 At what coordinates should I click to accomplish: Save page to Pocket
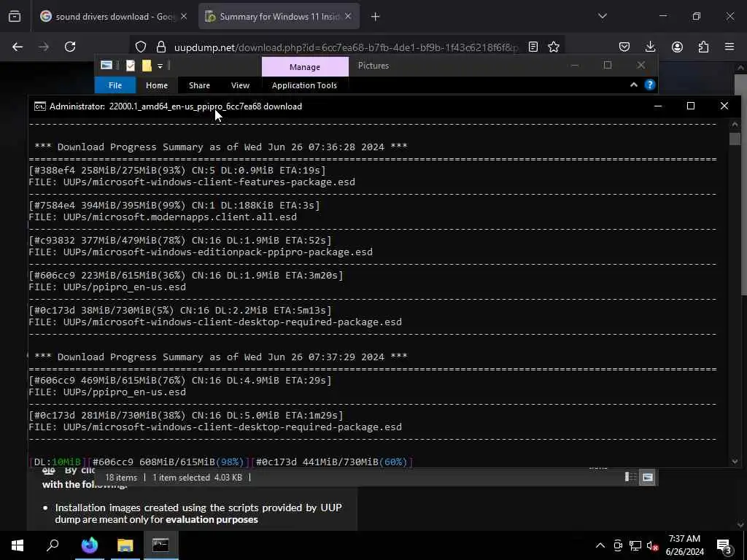click(624, 47)
